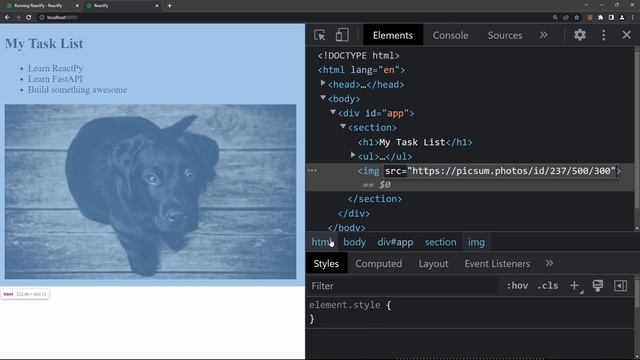Click html in the breadcrumb trail
The height and width of the screenshot is (360, 640).
coord(322,242)
